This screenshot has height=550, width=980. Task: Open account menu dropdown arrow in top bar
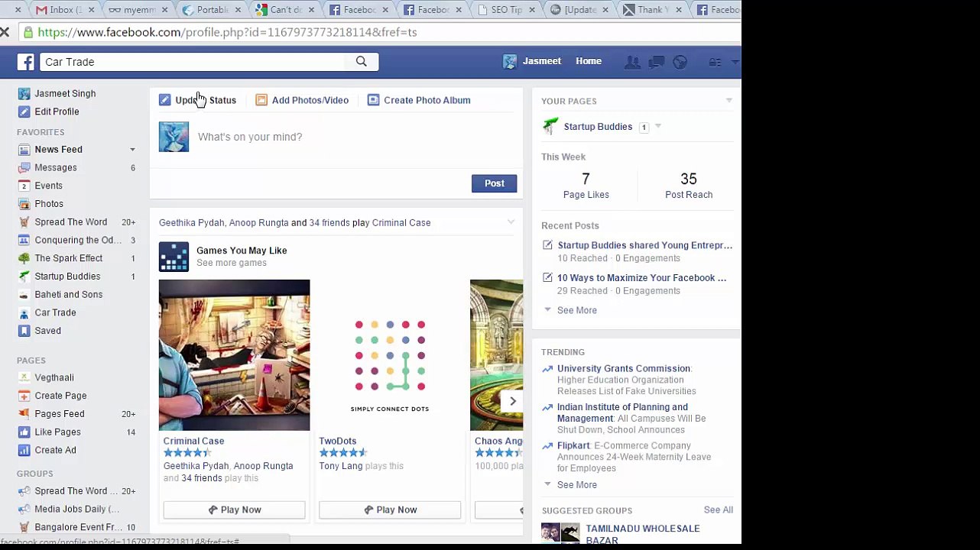[735, 62]
